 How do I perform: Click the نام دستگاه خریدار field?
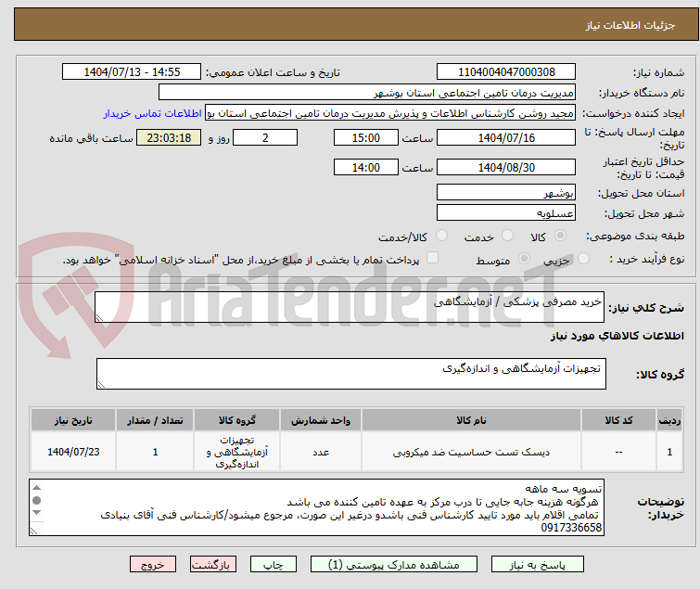[367, 93]
